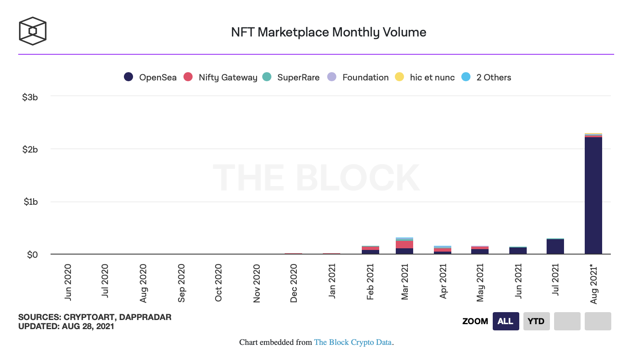The image size is (644, 354).
Task: Click the Feb 2021 volume bar
Action: [370, 250]
